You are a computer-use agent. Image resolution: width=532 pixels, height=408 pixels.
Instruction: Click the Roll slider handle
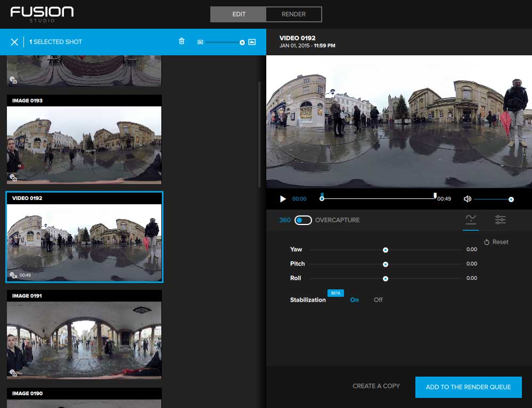pyautogui.click(x=386, y=279)
